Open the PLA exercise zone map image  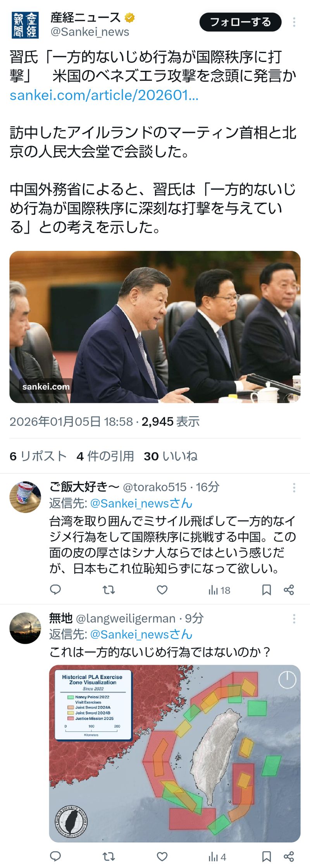click(x=175, y=753)
